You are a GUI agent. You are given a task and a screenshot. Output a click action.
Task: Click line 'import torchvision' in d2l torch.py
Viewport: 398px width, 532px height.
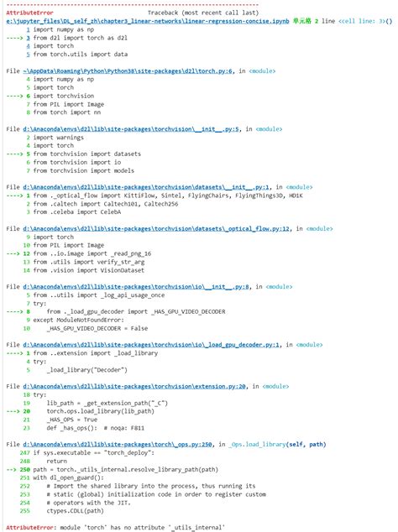64,96
